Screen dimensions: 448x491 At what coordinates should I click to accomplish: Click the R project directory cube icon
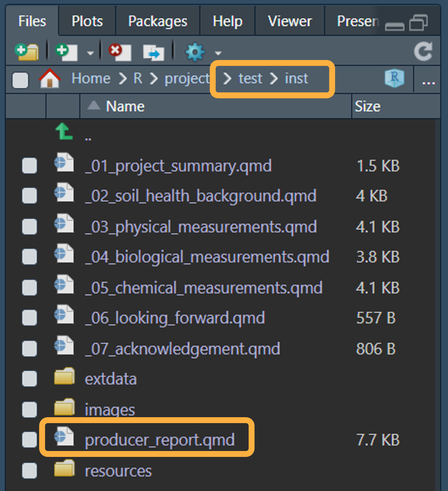[394, 78]
